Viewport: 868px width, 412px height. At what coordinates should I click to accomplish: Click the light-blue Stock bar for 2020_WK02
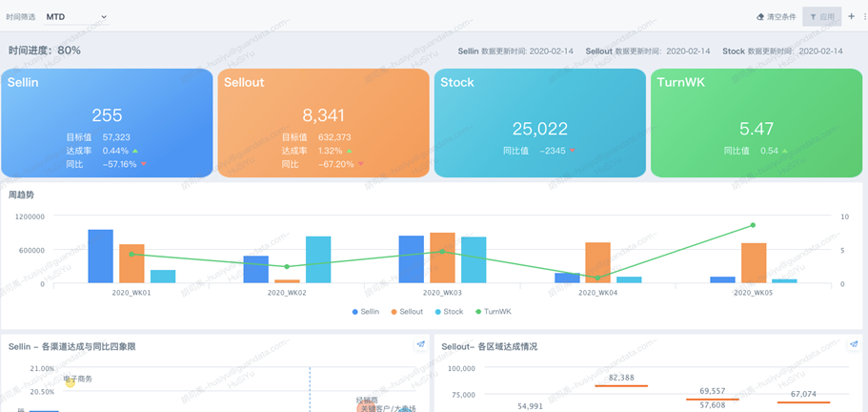(318, 259)
